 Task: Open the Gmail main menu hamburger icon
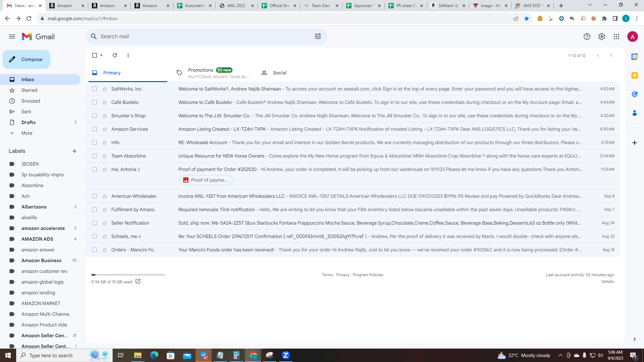(x=12, y=37)
